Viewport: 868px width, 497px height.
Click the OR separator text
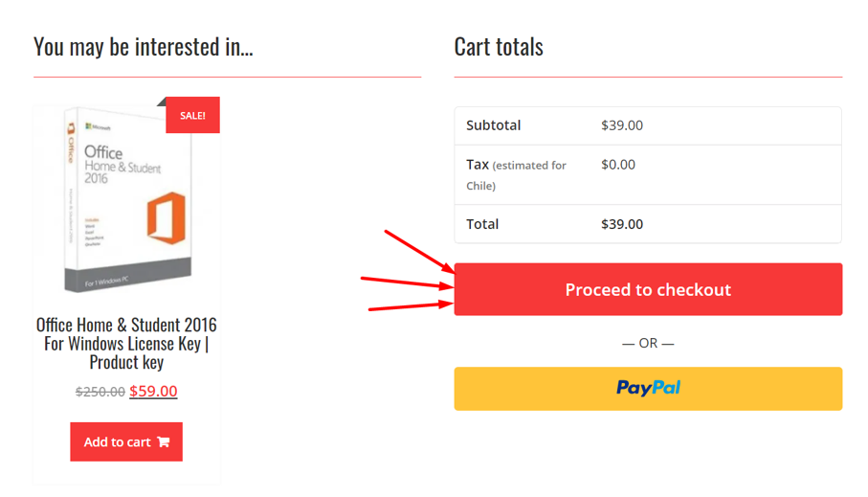[x=648, y=343]
